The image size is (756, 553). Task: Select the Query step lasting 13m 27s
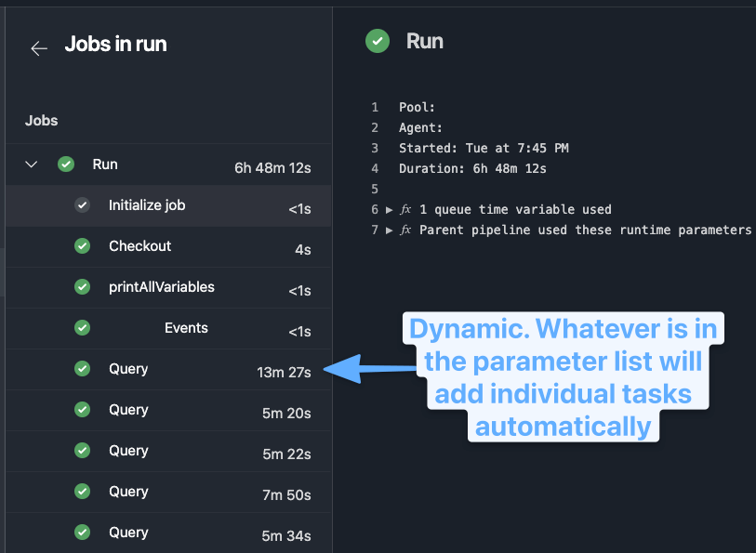(x=128, y=369)
